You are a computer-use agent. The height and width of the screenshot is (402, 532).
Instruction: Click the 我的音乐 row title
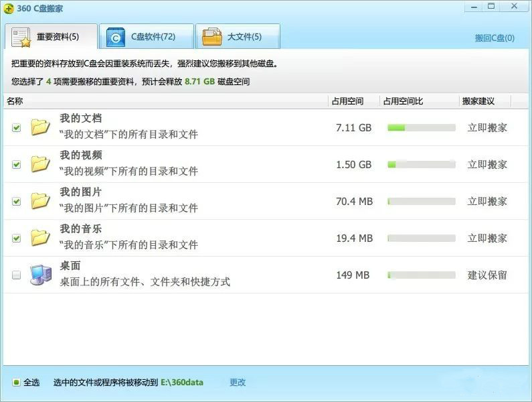click(81, 228)
